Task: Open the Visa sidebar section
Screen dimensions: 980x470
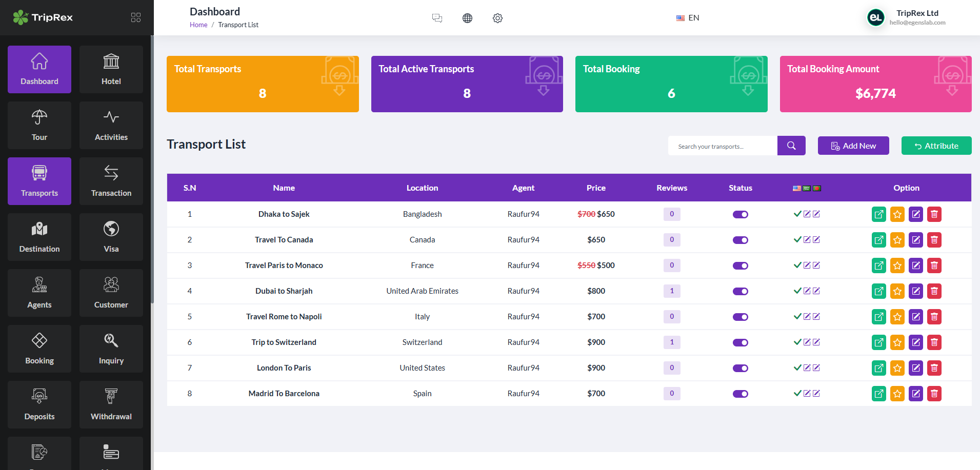Action: pyautogui.click(x=111, y=237)
